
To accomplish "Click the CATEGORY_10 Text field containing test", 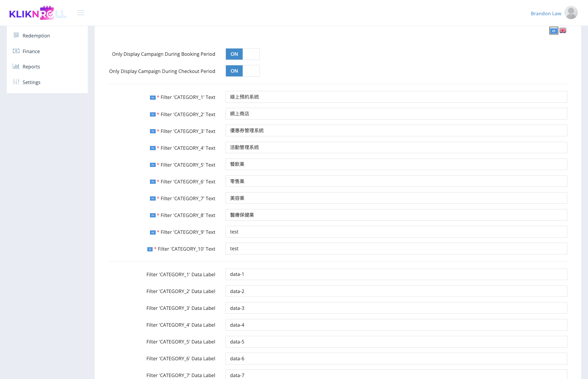I will coord(396,248).
